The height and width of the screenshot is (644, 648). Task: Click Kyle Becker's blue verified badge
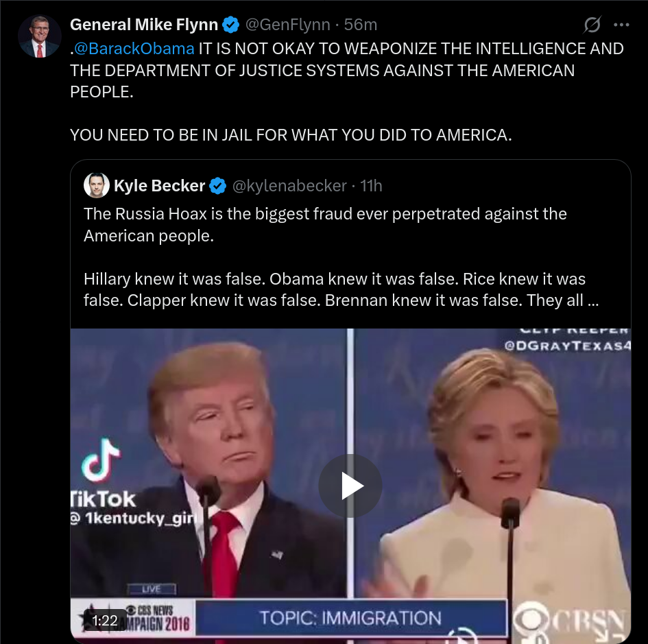(x=218, y=186)
